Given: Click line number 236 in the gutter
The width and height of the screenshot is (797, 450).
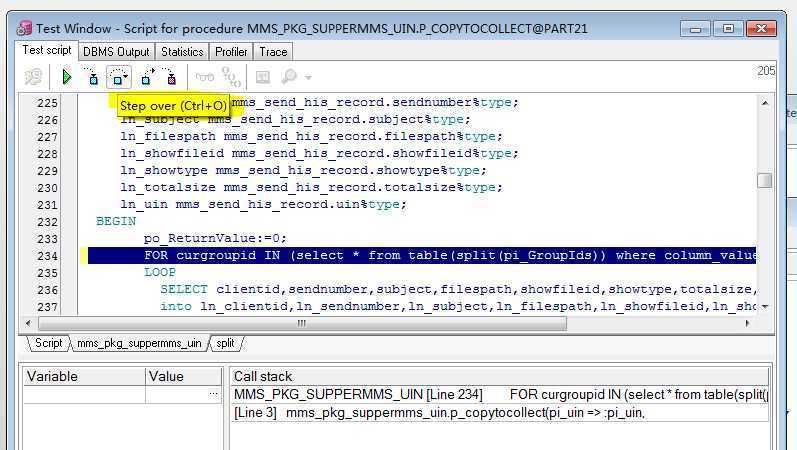Looking at the screenshot, I should pyautogui.click(x=47, y=290).
